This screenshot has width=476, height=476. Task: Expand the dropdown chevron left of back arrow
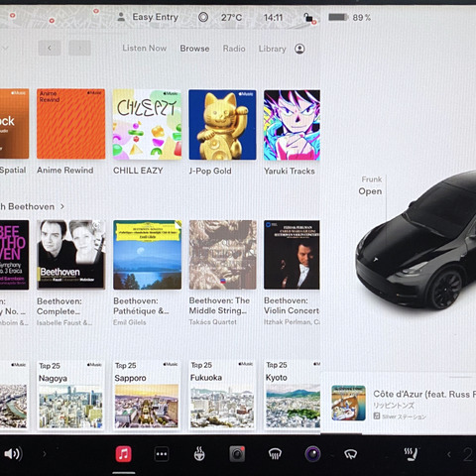click(5, 49)
